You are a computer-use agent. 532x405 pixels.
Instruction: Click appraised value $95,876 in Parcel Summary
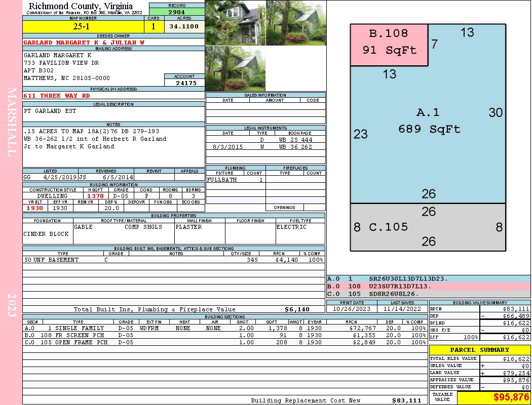[516, 380]
